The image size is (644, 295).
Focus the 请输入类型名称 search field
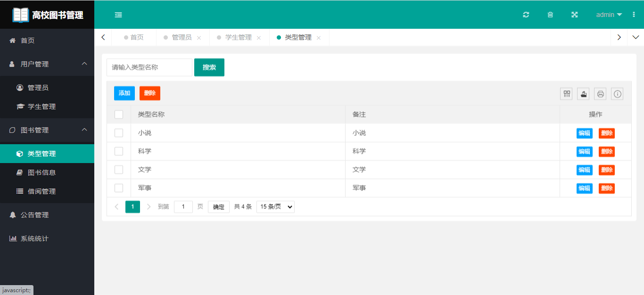click(149, 67)
